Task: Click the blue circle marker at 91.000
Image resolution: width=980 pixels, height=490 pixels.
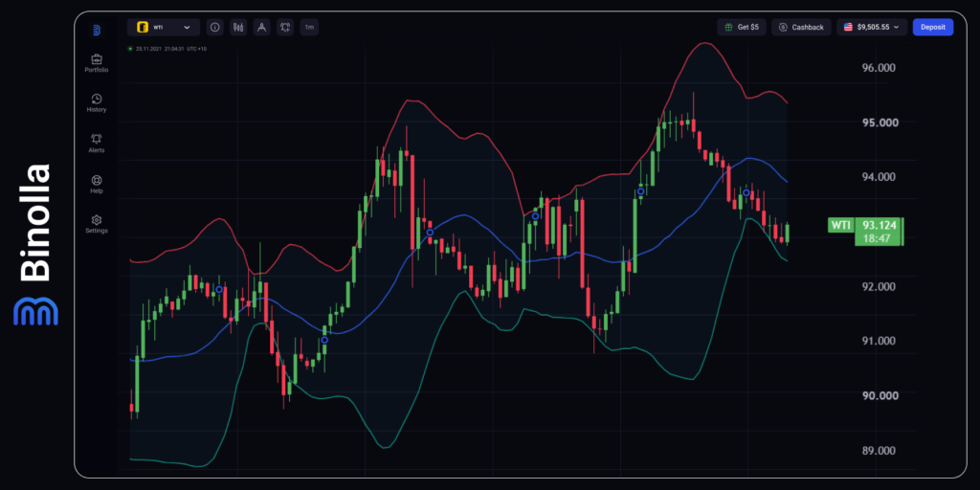Action: [324, 340]
